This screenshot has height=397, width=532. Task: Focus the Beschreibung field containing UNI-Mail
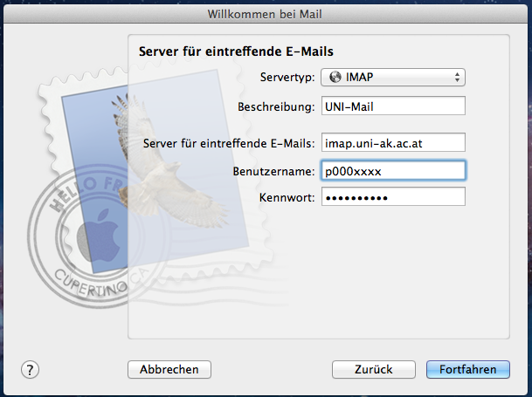[x=392, y=106]
